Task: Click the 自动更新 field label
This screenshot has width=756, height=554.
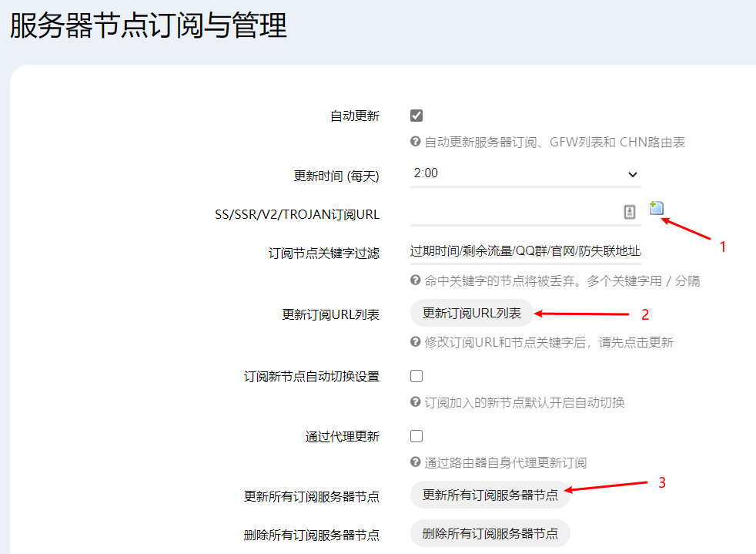Action: [x=354, y=116]
